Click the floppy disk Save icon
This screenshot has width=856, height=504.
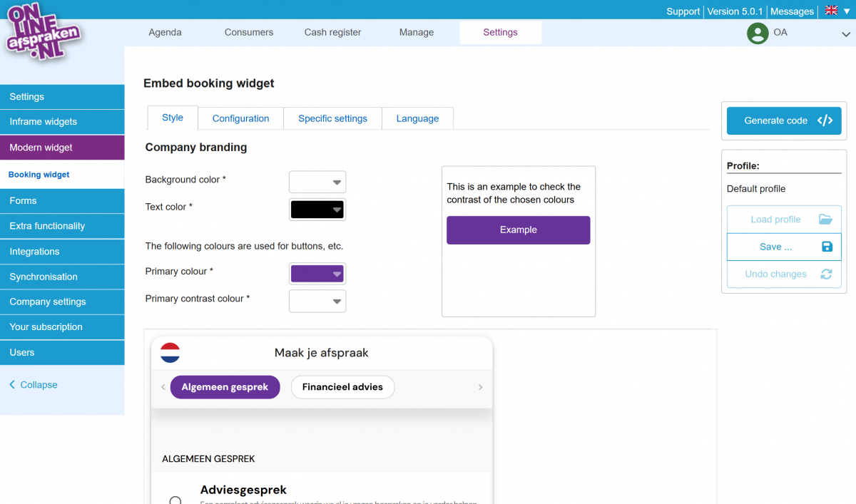tap(827, 247)
